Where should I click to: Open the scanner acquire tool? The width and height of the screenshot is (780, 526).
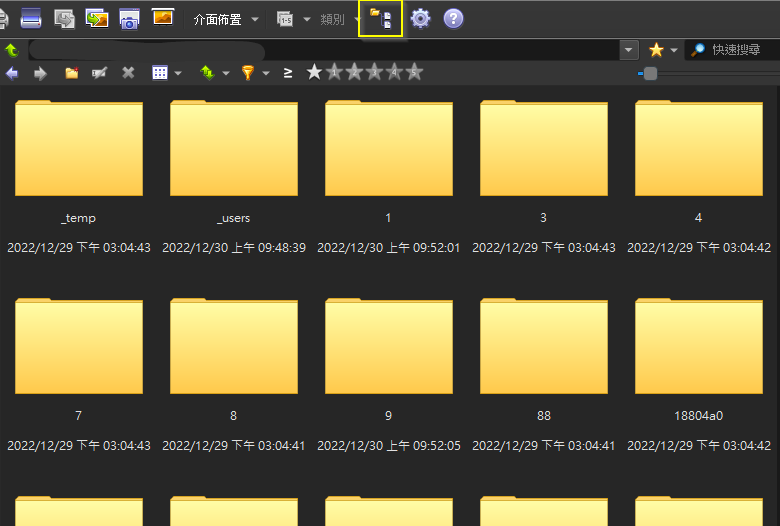click(31, 19)
